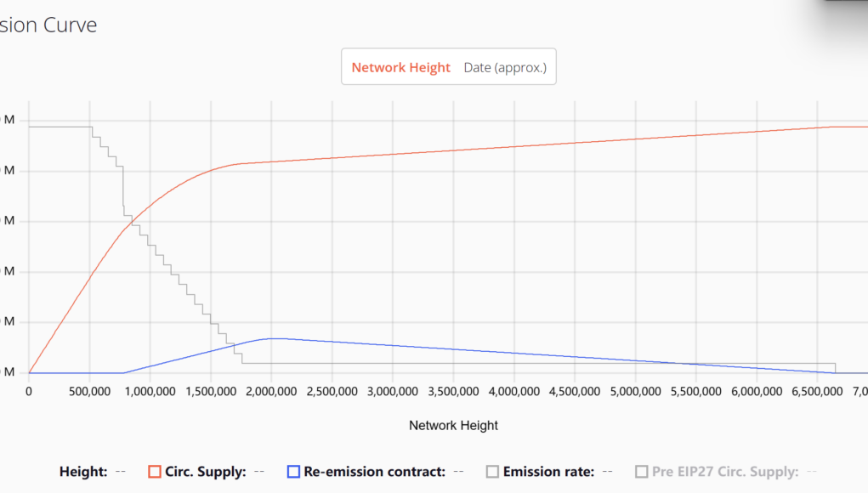Click the gray Emission rate color square
Image resolution: width=868 pixels, height=493 pixels.
click(491, 471)
